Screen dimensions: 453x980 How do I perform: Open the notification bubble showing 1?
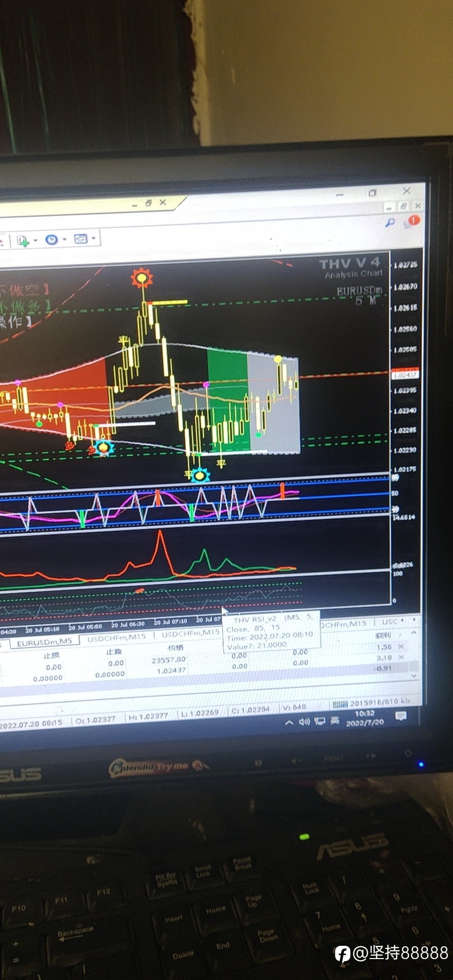coord(411,222)
